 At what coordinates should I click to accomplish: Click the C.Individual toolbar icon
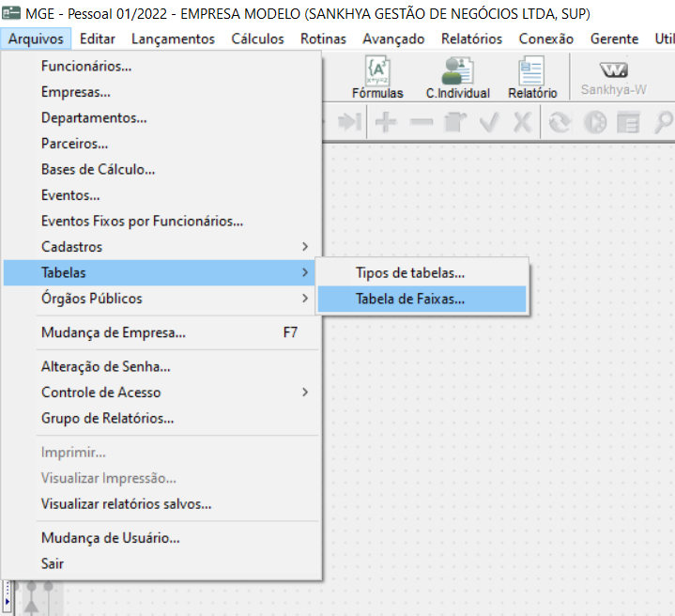click(457, 78)
